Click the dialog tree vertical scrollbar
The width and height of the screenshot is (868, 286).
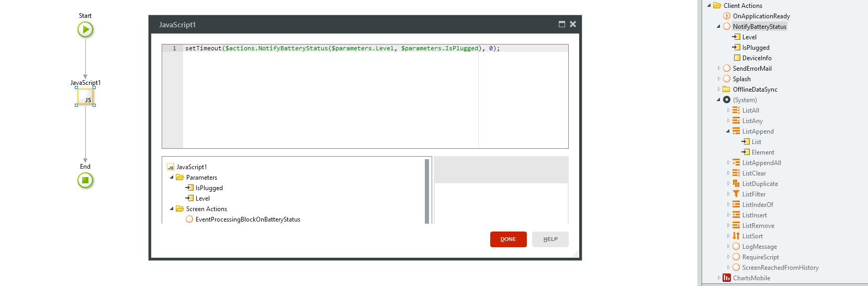point(427,191)
